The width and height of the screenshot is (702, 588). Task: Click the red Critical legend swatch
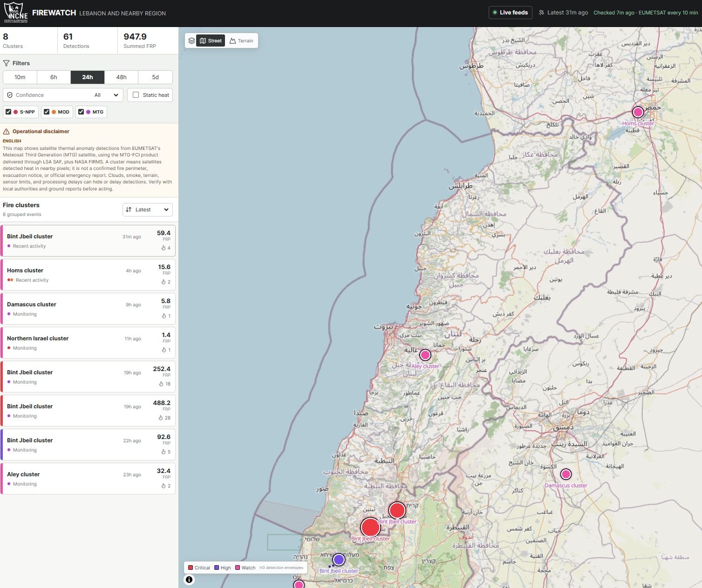(x=191, y=568)
